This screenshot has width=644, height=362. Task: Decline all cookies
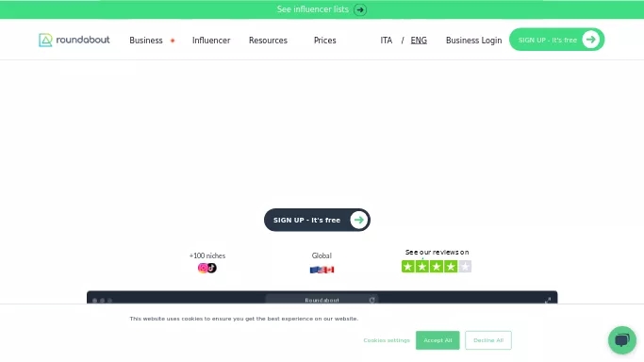[488, 340]
